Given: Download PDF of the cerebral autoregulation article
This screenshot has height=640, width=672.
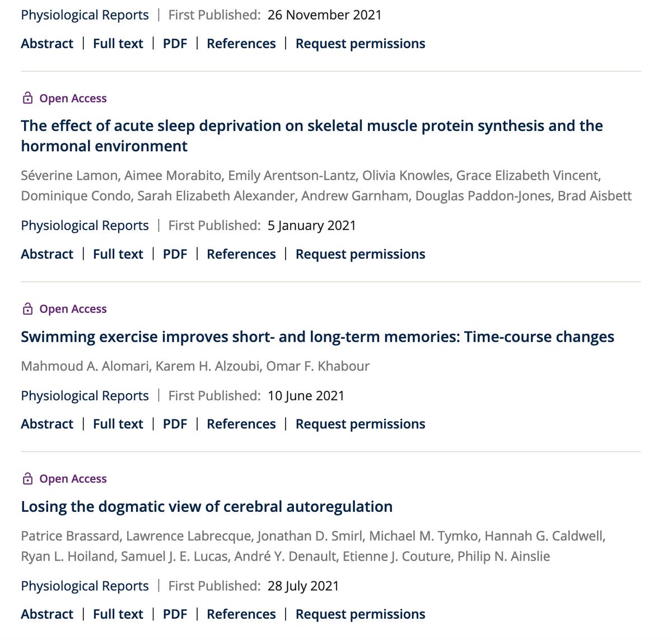Looking at the screenshot, I should 175,614.
